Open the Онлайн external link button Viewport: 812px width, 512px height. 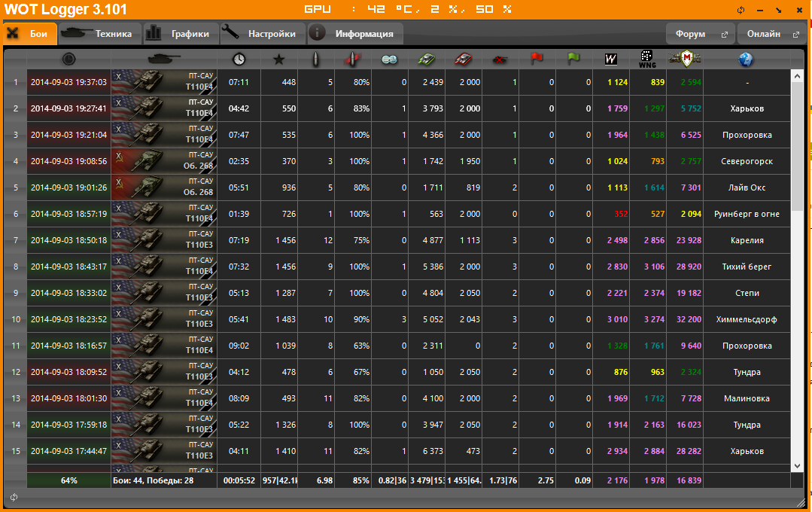point(771,34)
